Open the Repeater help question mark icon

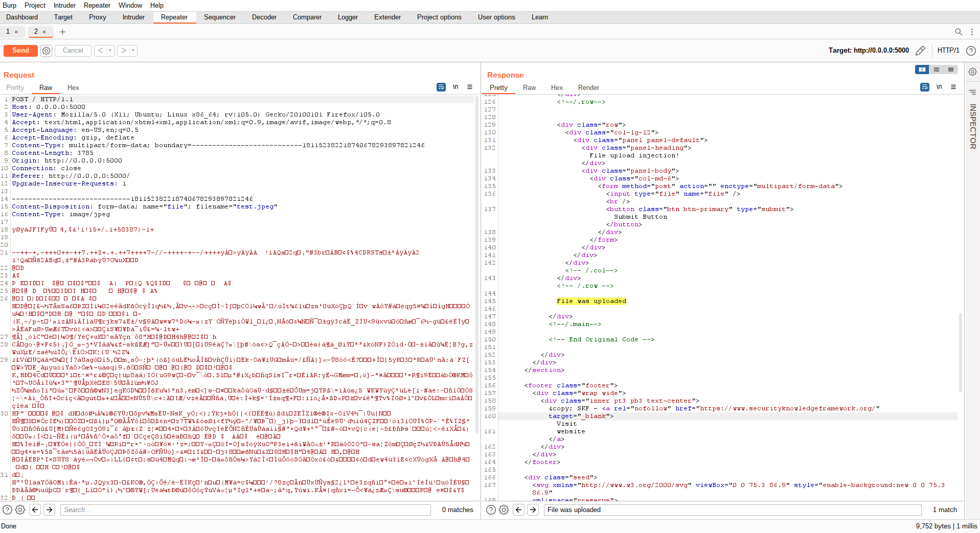pyautogui.click(x=971, y=51)
